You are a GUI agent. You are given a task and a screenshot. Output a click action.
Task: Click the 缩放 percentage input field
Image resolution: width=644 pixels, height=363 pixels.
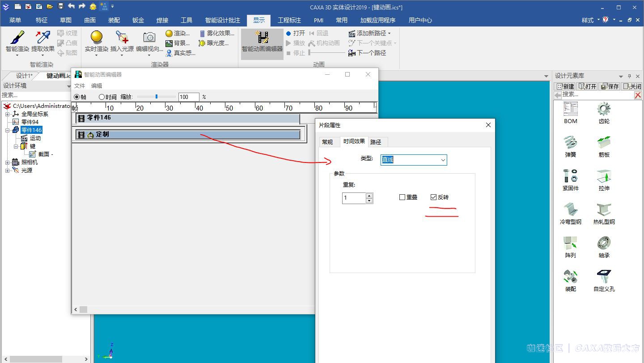pos(189,97)
